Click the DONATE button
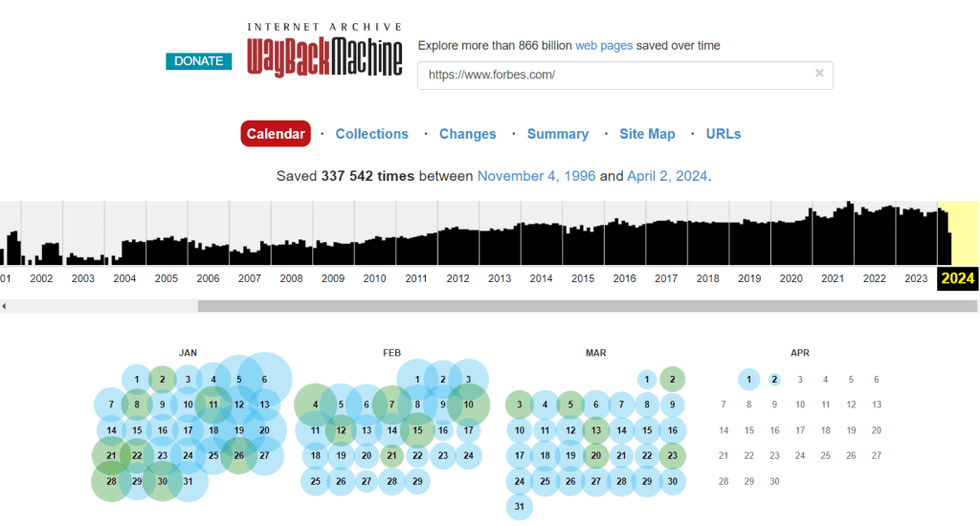980x526 pixels. coord(199,61)
